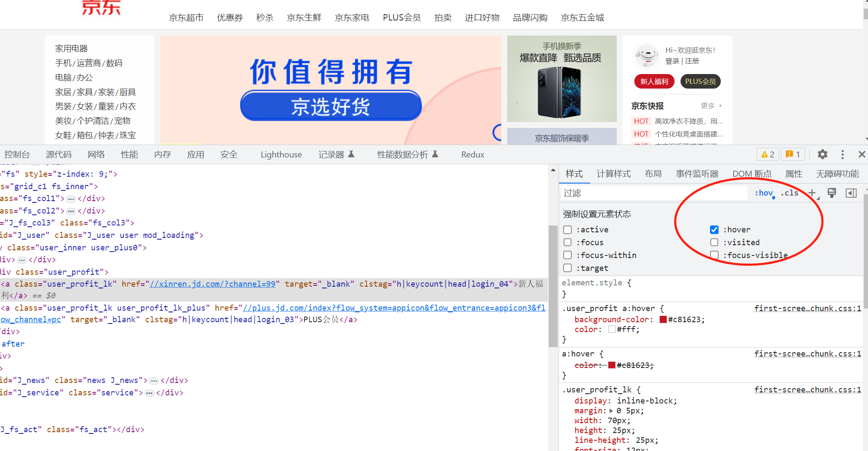Click the phone promotion thumbnail
This screenshot has width=868, height=451.
point(562,79)
